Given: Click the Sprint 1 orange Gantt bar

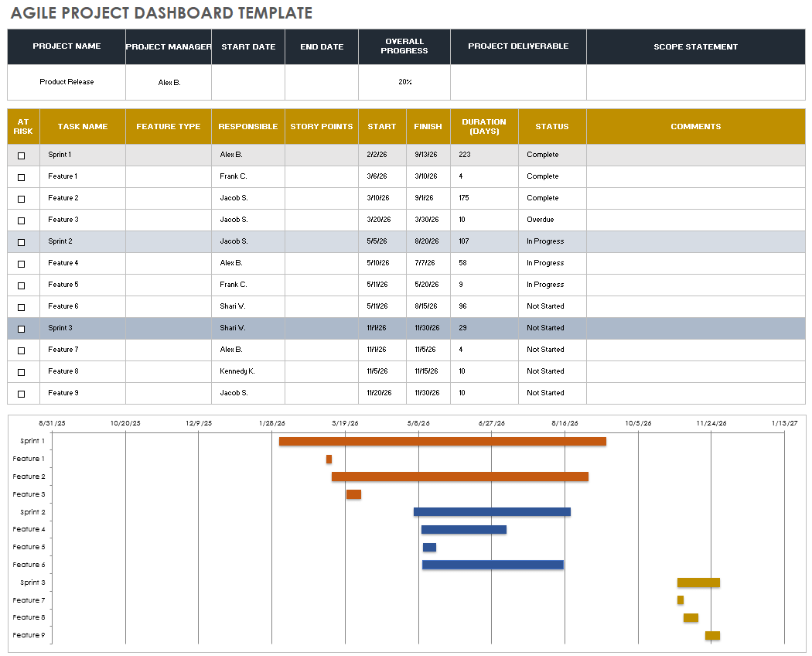Looking at the screenshot, I should (x=442, y=440).
